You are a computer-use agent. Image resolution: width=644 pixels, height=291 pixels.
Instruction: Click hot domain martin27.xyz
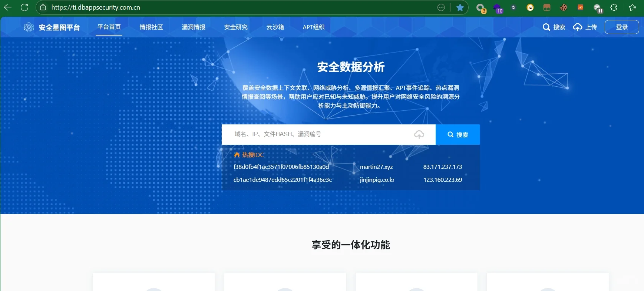[376, 167]
